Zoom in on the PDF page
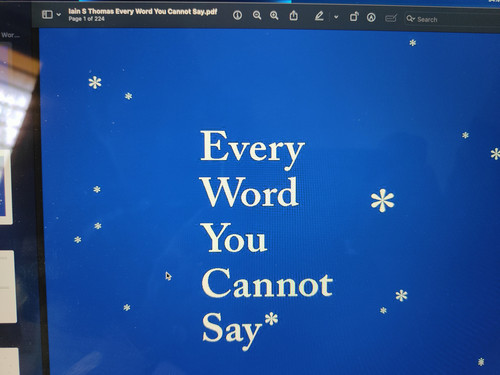This screenshot has width=500, height=375. (274, 15)
